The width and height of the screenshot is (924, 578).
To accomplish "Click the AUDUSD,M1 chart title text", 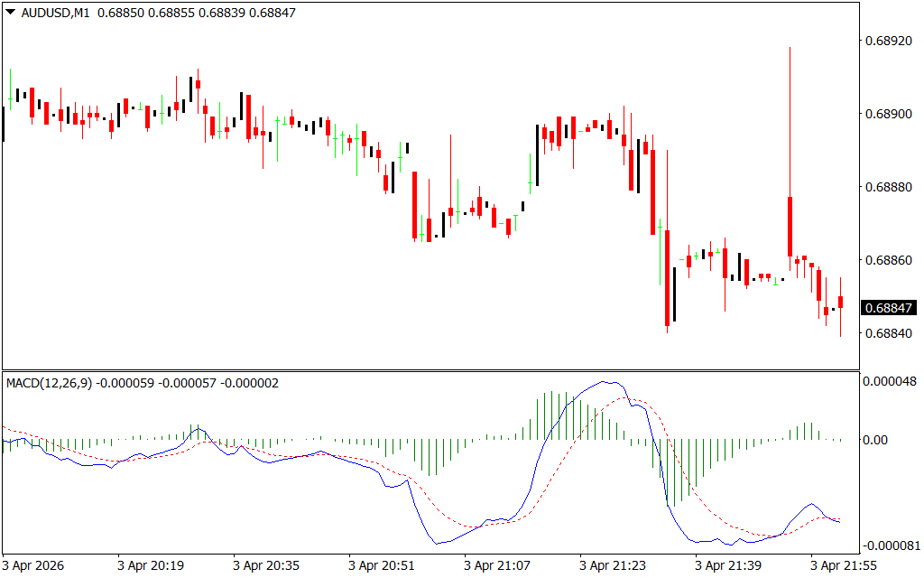I will pos(55,14).
